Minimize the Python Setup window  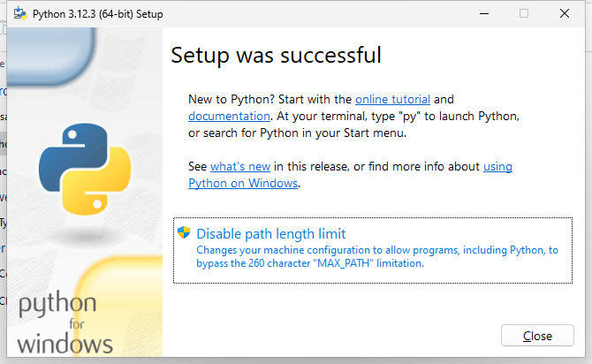(484, 13)
